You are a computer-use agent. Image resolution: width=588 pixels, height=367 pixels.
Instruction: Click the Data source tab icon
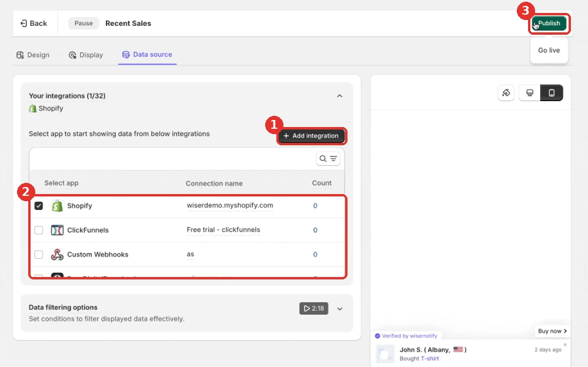click(126, 55)
